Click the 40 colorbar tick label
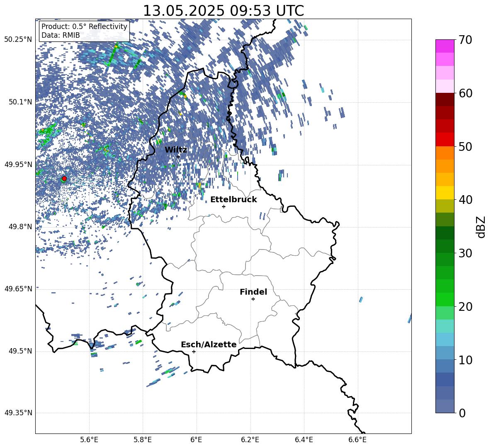This screenshot has height=448, width=491. point(465,200)
